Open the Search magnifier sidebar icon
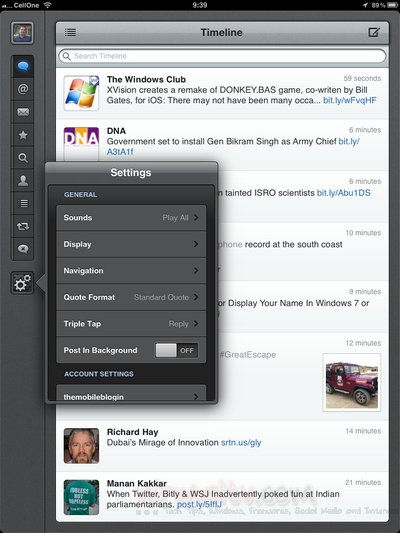The width and height of the screenshot is (400, 533). pos(23,158)
